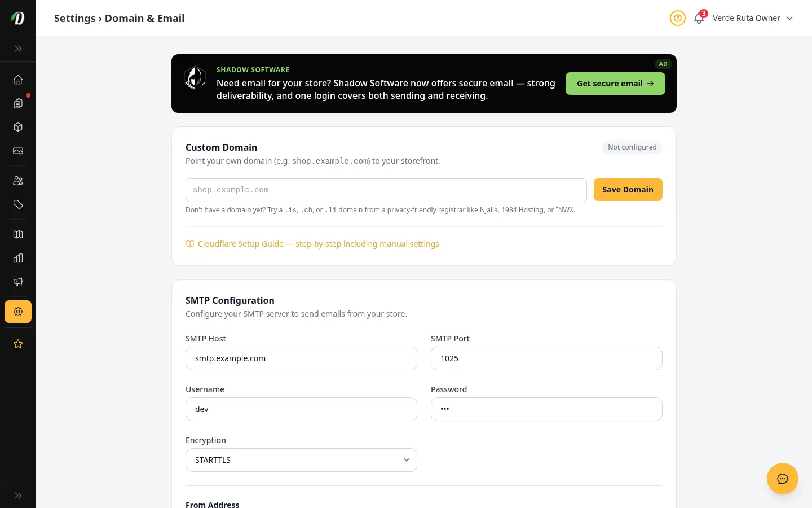
Task: Click the green leaf app logo
Action: [18, 18]
